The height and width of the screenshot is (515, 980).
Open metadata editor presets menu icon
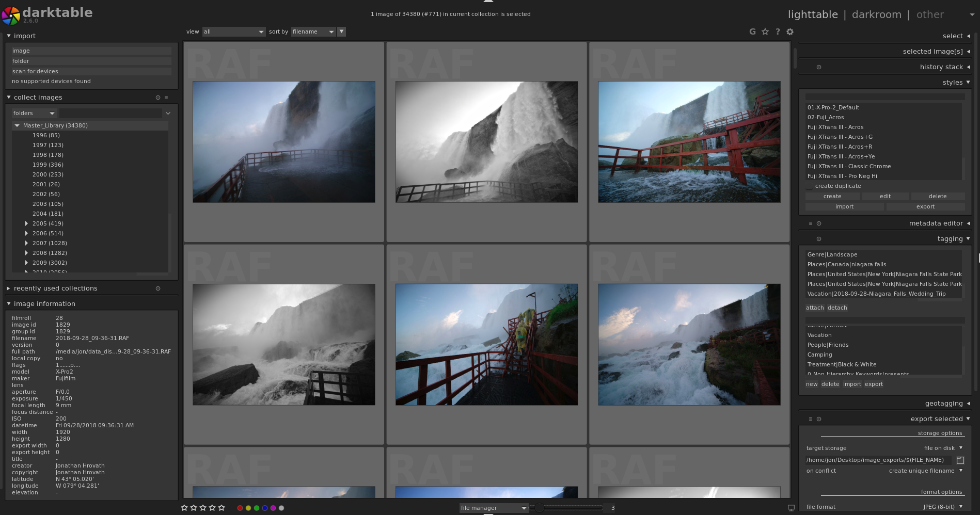coord(811,223)
